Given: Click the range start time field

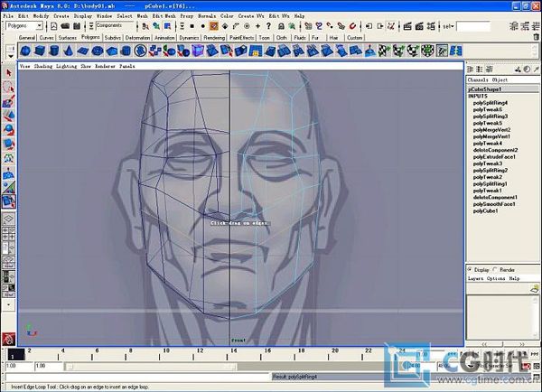Looking at the screenshot, I should [x=49, y=366].
